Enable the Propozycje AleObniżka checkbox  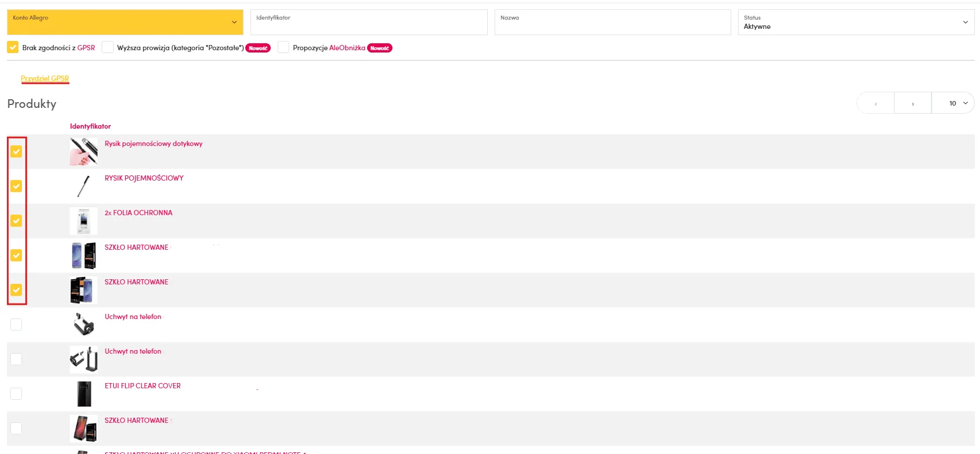(283, 47)
